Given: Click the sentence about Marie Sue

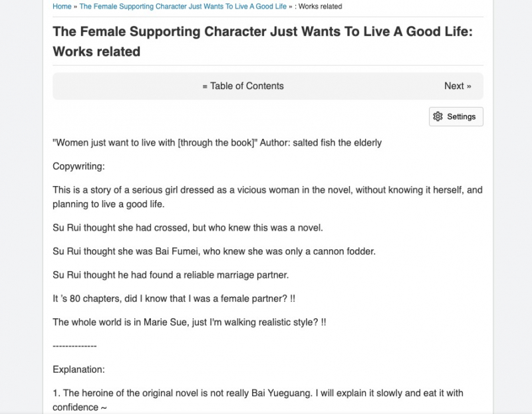Looking at the screenshot, I should coord(190,322).
